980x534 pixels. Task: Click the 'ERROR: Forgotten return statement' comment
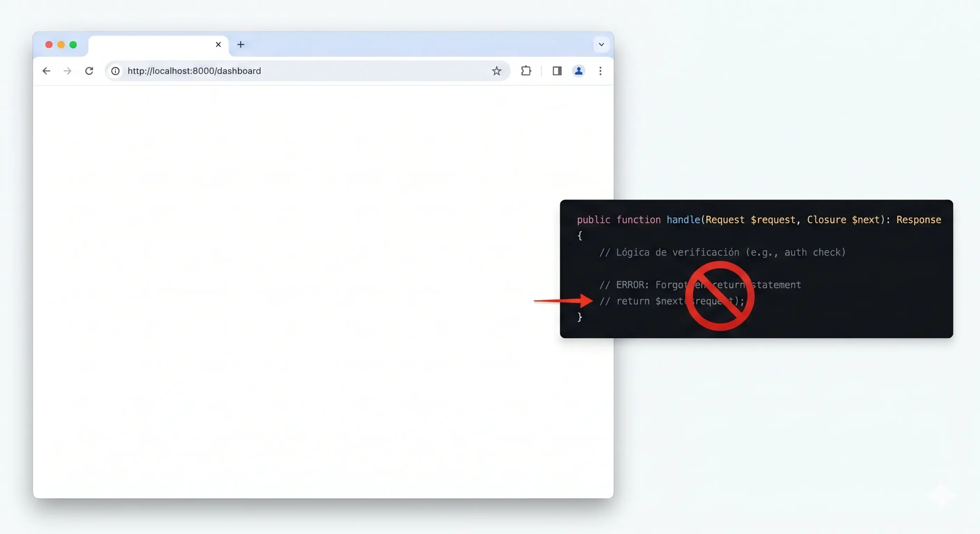700,285
